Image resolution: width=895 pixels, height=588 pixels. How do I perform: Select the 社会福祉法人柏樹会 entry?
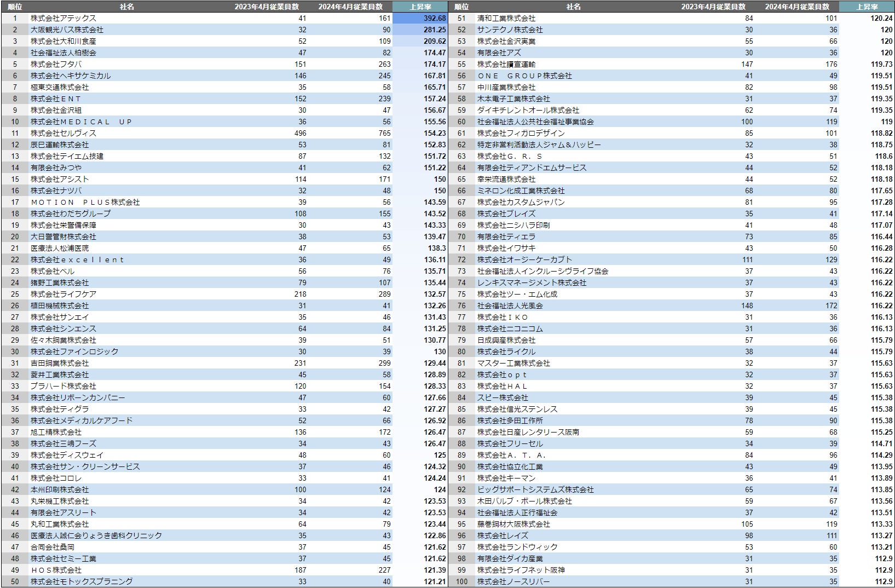tap(63, 53)
